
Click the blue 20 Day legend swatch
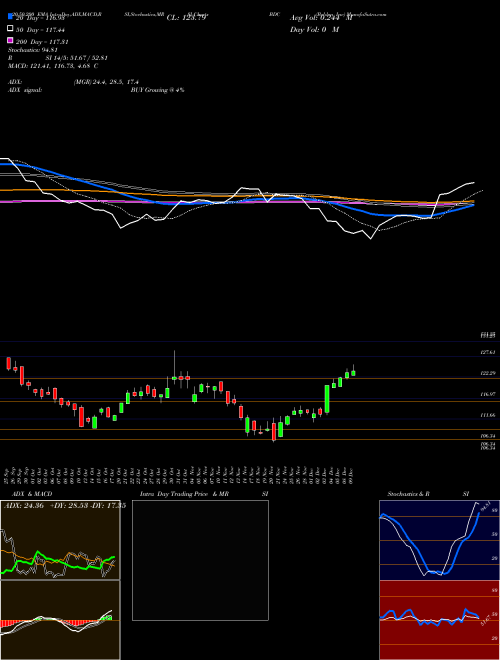pyautogui.click(x=10, y=17)
